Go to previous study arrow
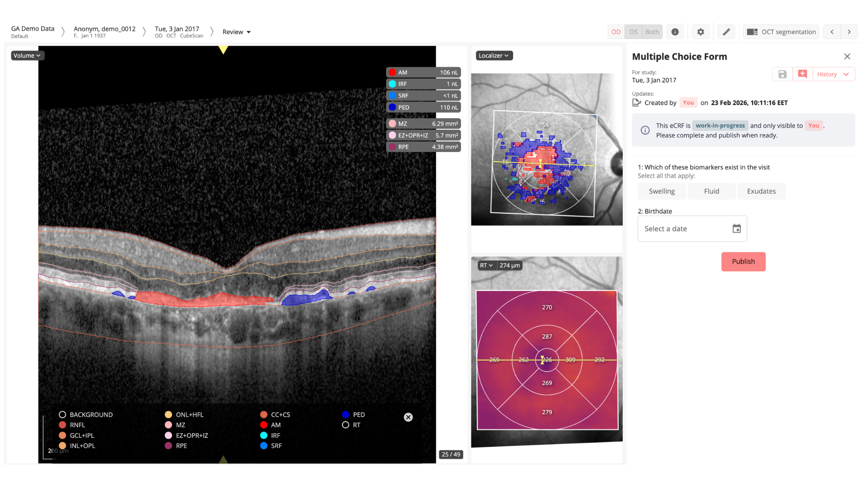The height and width of the screenshot is (488, 868). click(832, 32)
